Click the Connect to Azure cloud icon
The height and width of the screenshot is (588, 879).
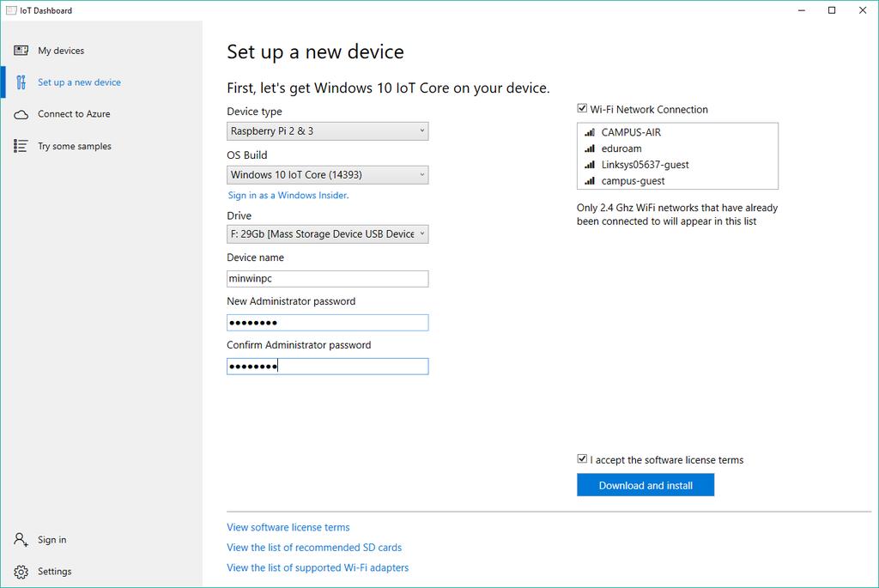coord(21,114)
